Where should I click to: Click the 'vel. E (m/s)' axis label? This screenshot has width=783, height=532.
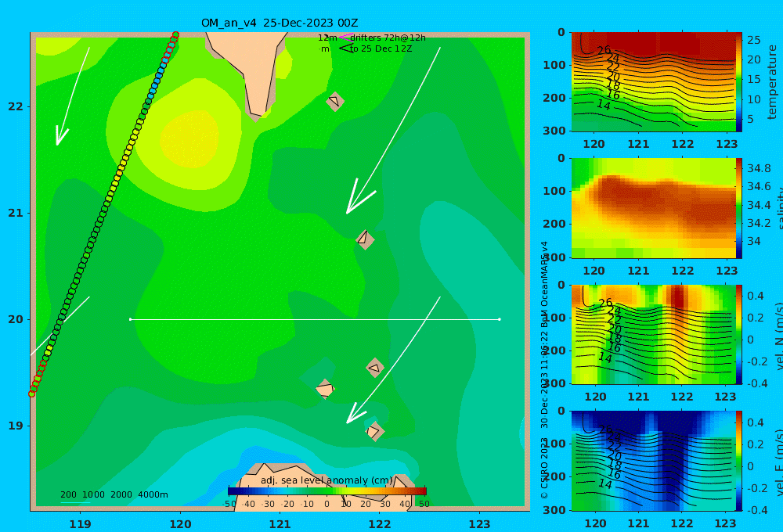pos(778,462)
